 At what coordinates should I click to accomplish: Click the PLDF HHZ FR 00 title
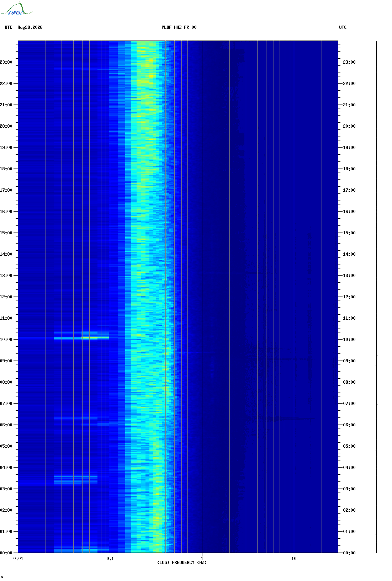tap(179, 27)
